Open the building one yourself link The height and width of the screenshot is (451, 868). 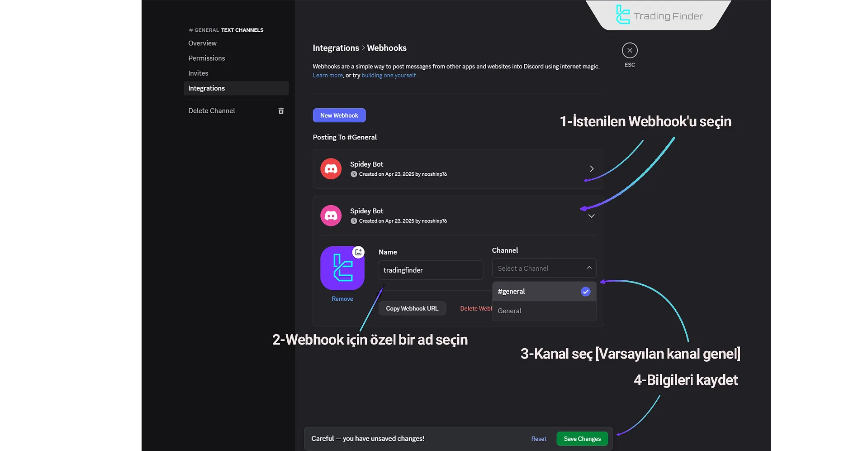point(389,76)
